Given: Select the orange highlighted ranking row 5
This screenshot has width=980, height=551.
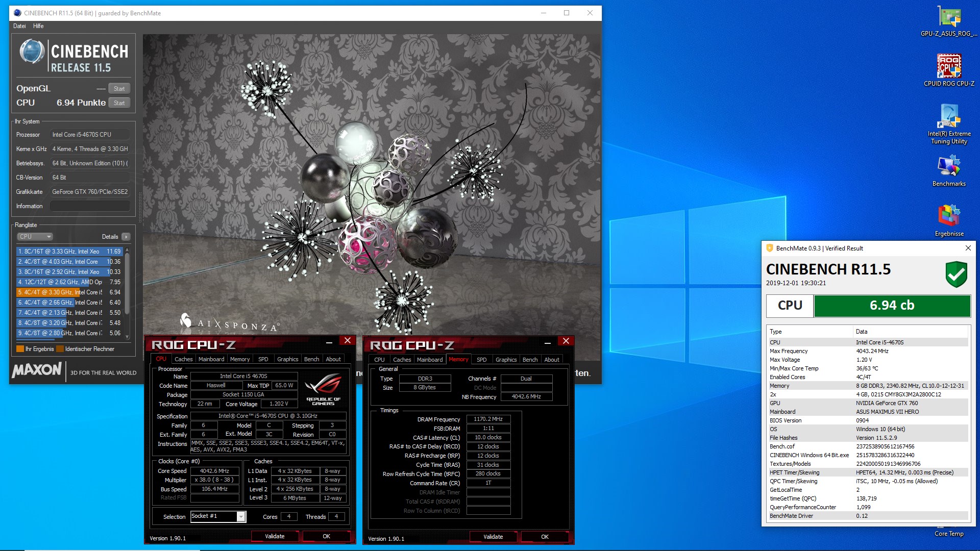Looking at the screenshot, I should coord(69,292).
